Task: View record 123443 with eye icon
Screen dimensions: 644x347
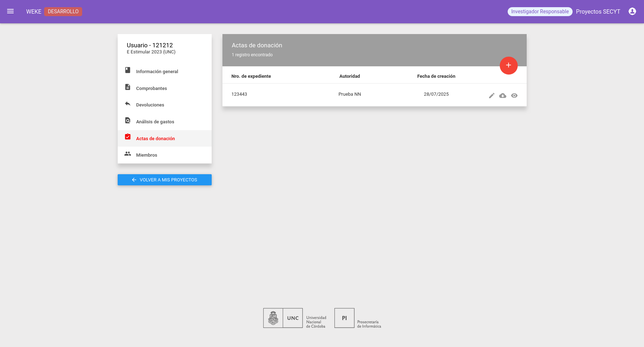Action: tap(514, 95)
